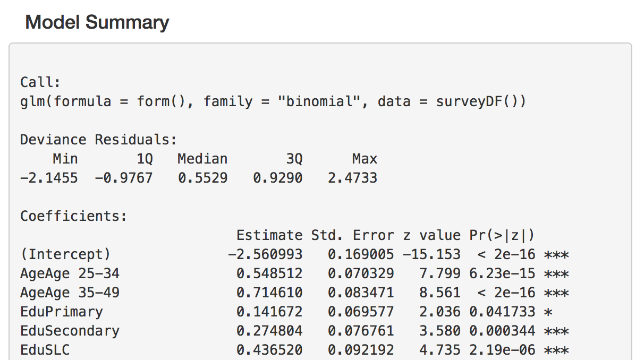Click the 'Estimate' column header
The height and width of the screenshot is (360, 644).
(x=269, y=235)
